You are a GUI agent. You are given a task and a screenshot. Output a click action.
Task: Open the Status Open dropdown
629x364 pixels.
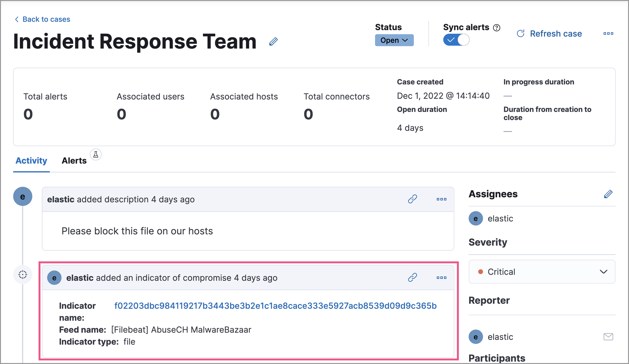coord(394,40)
